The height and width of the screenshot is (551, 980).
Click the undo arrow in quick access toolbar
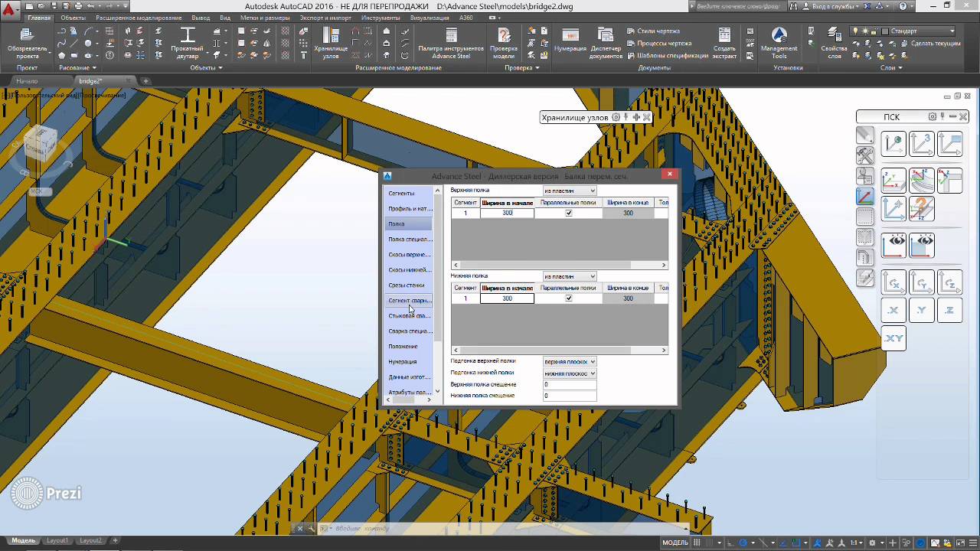point(91,6)
